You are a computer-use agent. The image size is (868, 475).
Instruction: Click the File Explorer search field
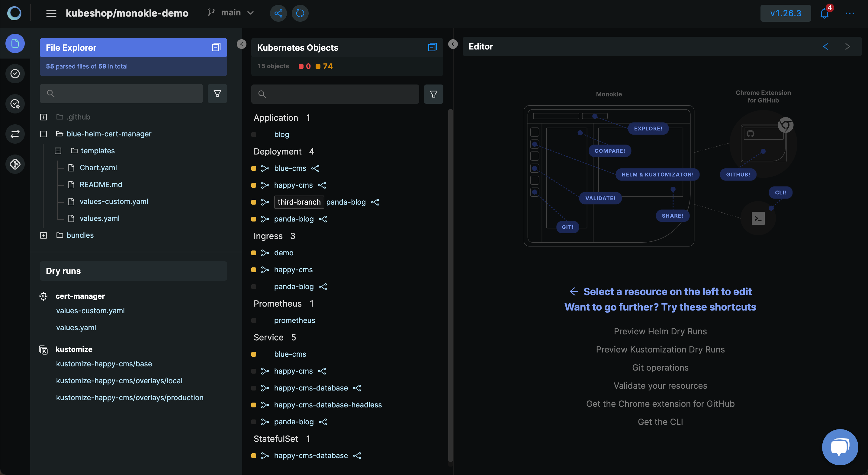(121, 94)
